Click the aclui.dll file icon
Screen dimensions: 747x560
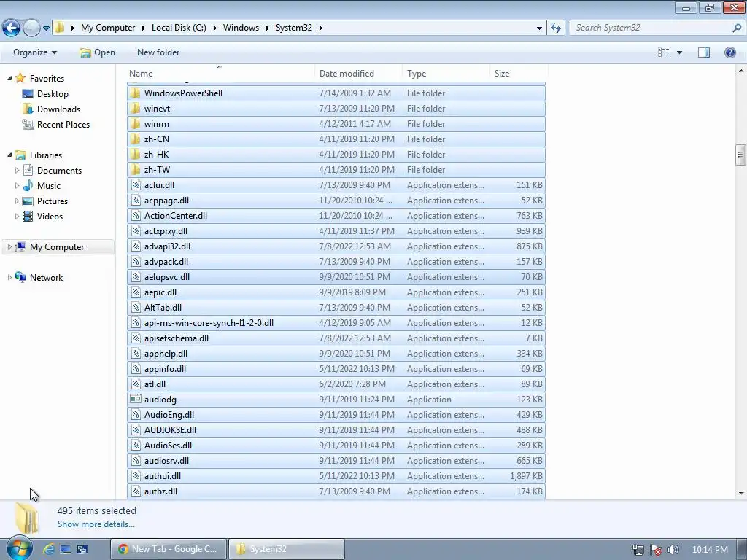coord(136,184)
